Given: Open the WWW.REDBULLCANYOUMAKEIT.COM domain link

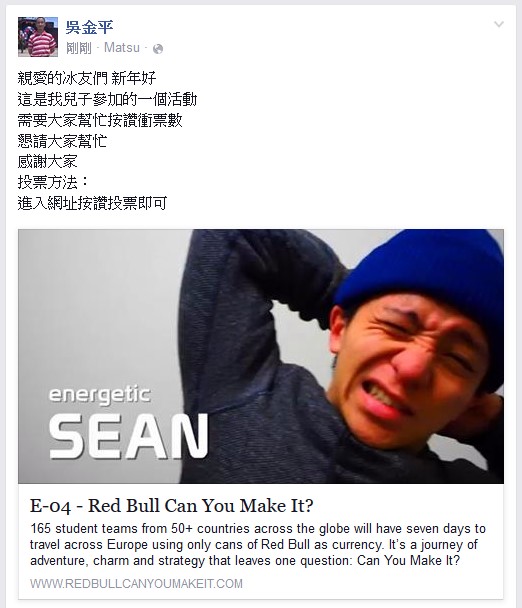Looking at the screenshot, I should 136,584.
